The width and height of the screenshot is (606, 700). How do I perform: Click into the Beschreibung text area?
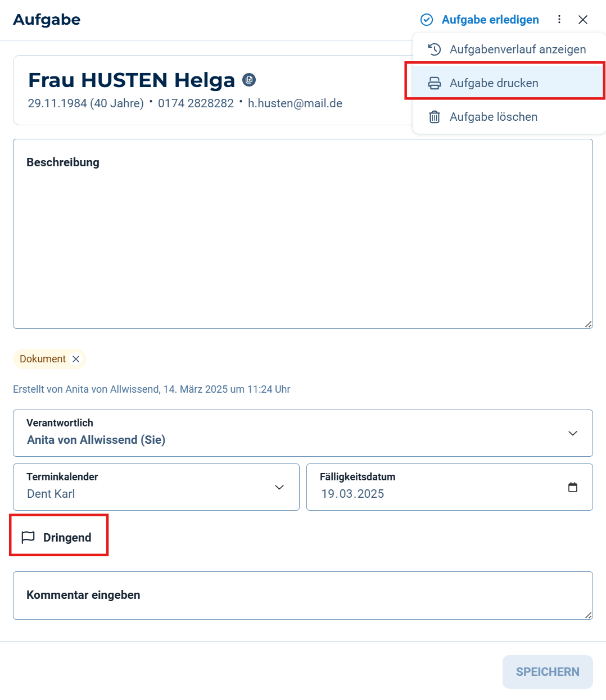(303, 234)
